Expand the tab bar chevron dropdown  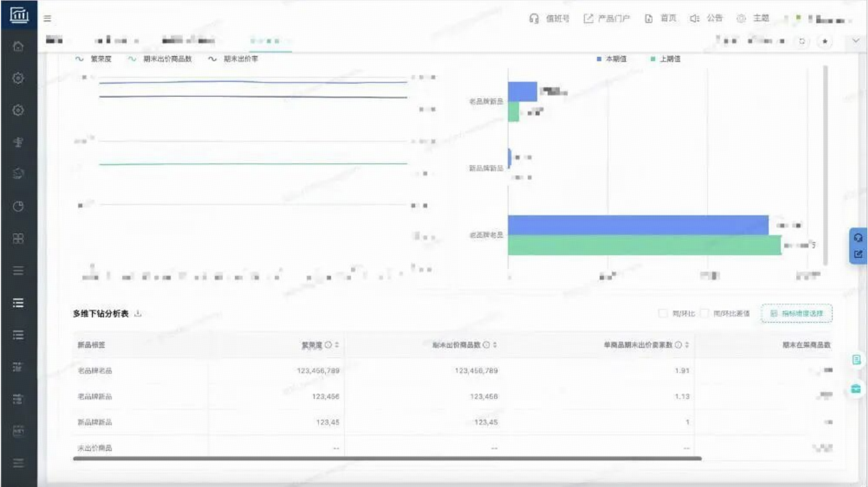pyautogui.click(x=856, y=41)
